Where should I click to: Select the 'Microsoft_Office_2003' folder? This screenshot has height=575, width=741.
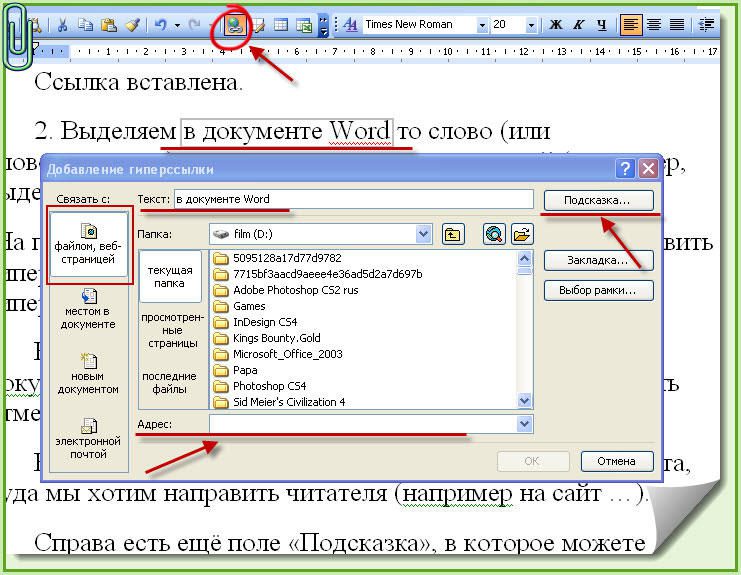pyautogui.click(x=278, y=354)
